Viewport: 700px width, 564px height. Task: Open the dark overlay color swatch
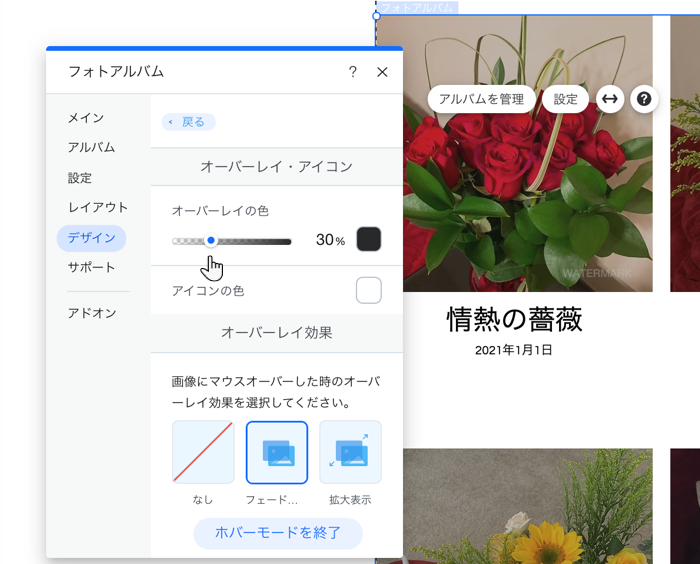click(x=369, y=239)
